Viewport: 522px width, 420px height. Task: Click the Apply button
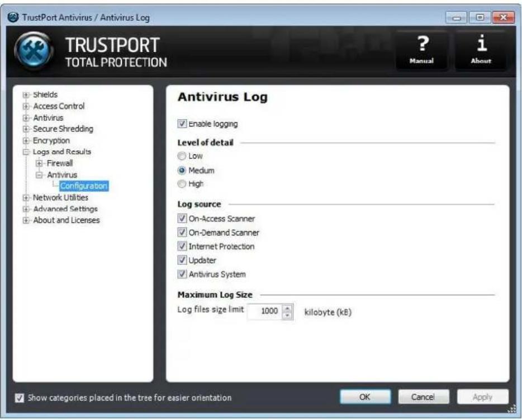(x=483, y=397)
